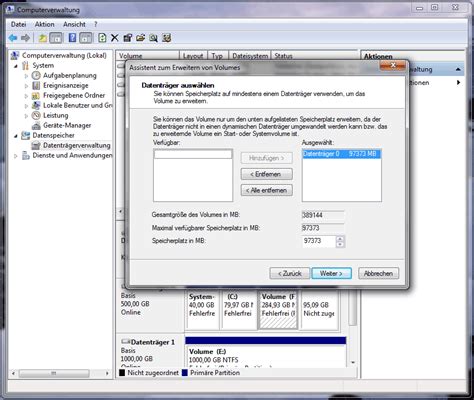Click the Up one level folder icon
474x400 pixels.
click(43, 38)
